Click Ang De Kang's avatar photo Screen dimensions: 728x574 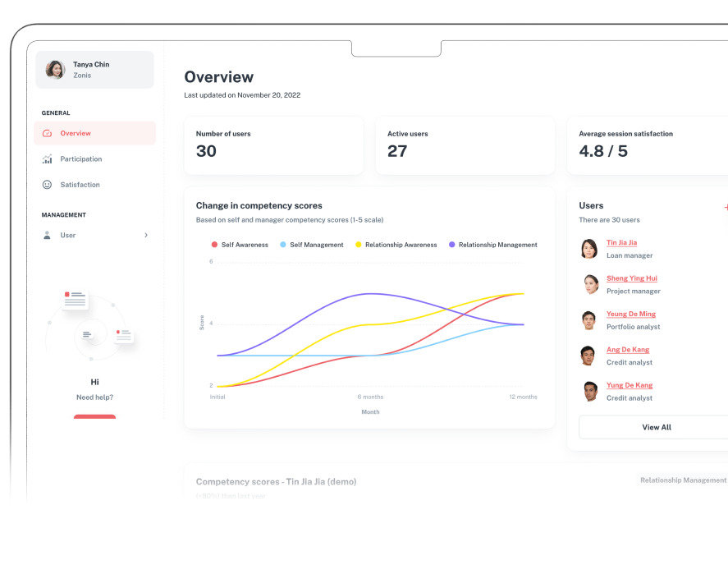click(589, 356)
